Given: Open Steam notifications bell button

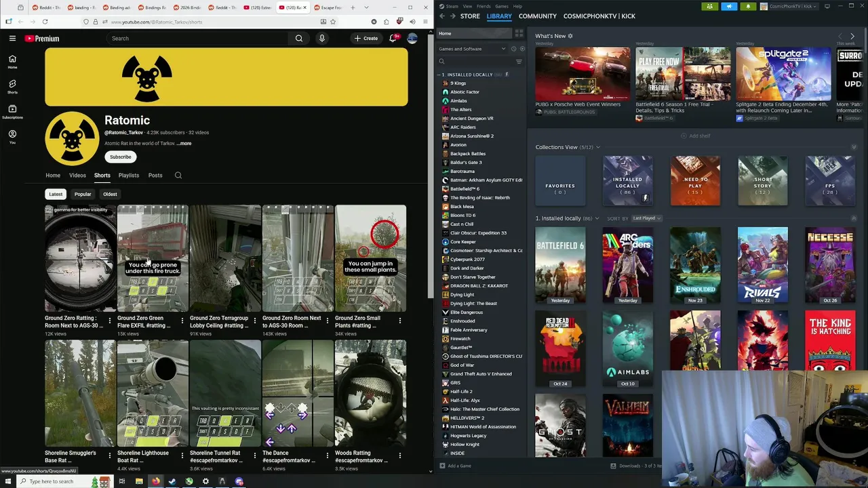Looking at the screenshot, I should coord(748,6).
